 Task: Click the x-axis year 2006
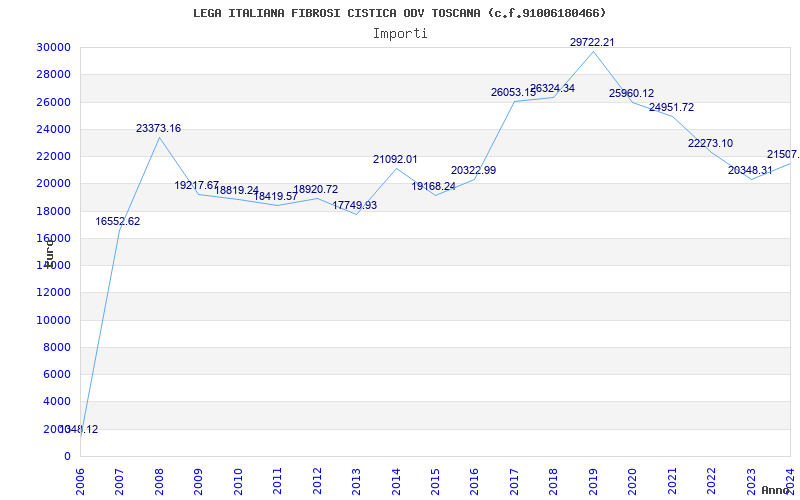80,481
